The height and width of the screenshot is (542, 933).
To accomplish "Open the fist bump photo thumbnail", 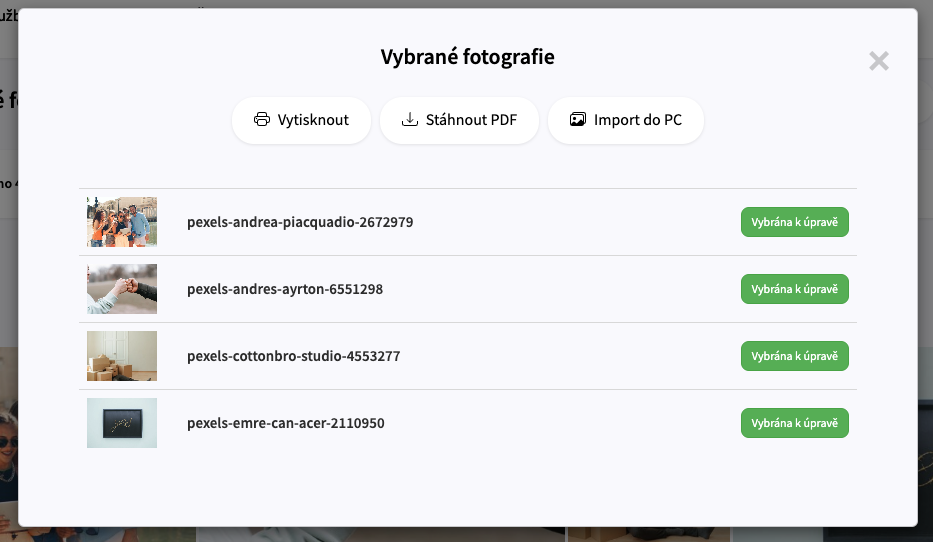I will tap(122, 289).
